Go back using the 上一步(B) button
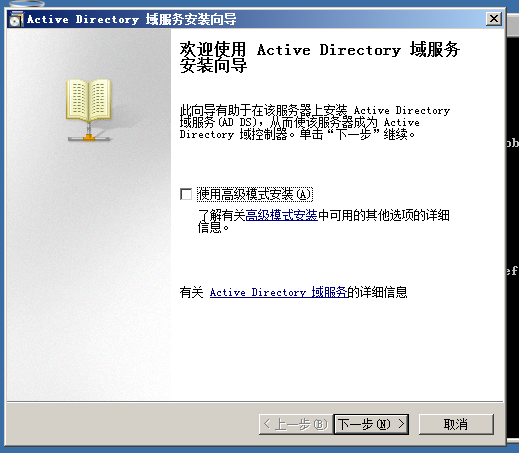Viewport: 519px width, 453px height. [296, 424]
